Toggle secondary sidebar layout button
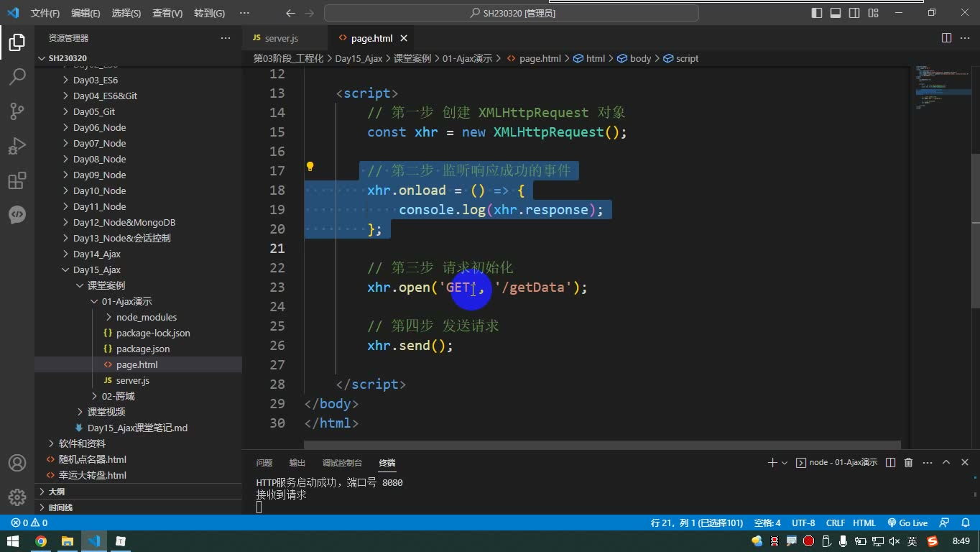 coord(854,13)
